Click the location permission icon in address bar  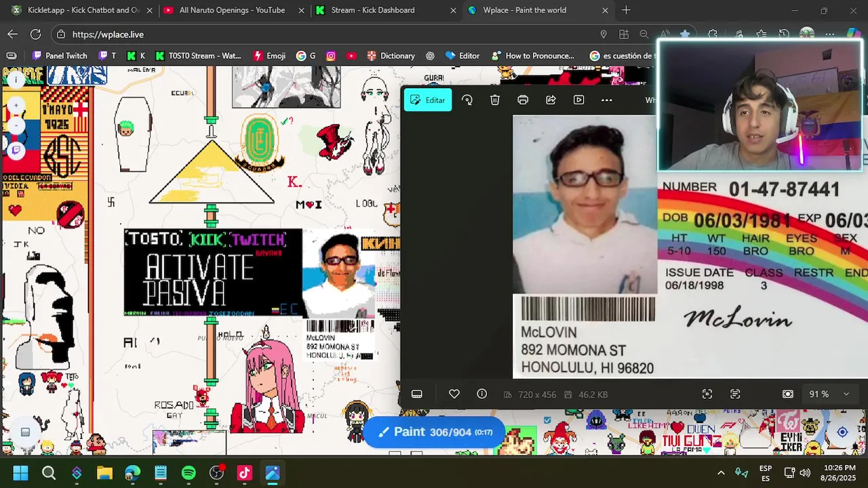pos(604,34)
